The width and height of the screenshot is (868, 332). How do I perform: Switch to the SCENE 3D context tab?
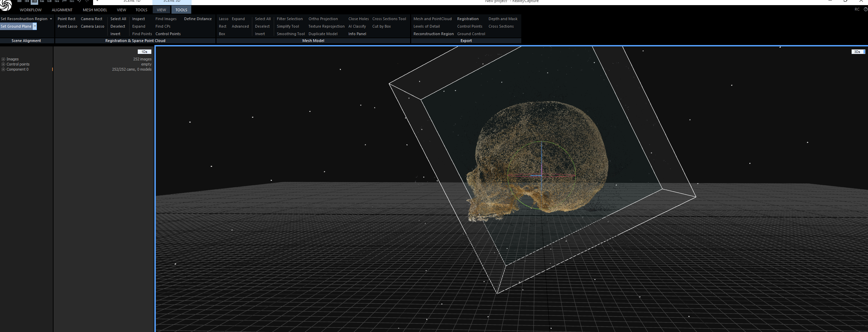pos(171,2)
